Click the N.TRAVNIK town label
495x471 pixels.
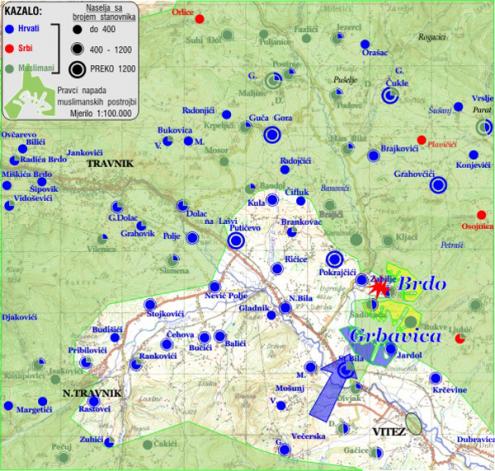tap(92, 393)
